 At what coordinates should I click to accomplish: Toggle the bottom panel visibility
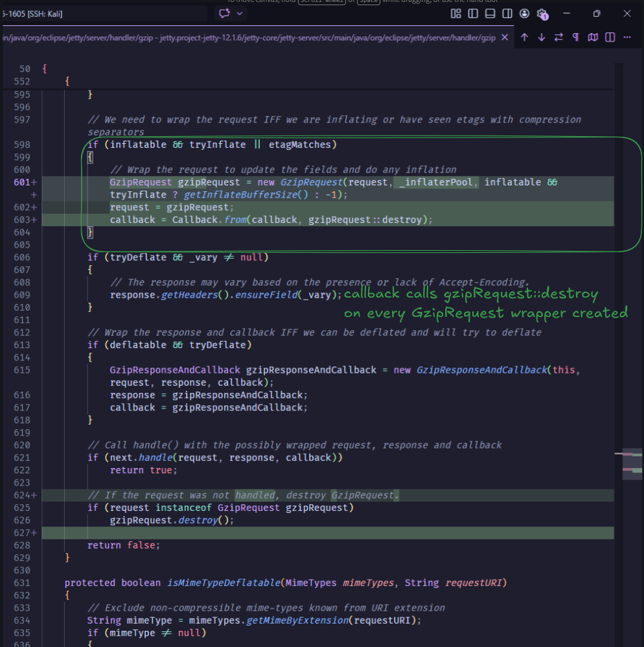pyautogui.click(x=490, y=14)
